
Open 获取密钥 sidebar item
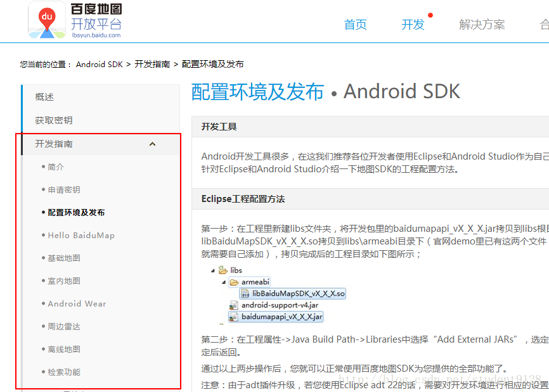(x=53, y=120)
